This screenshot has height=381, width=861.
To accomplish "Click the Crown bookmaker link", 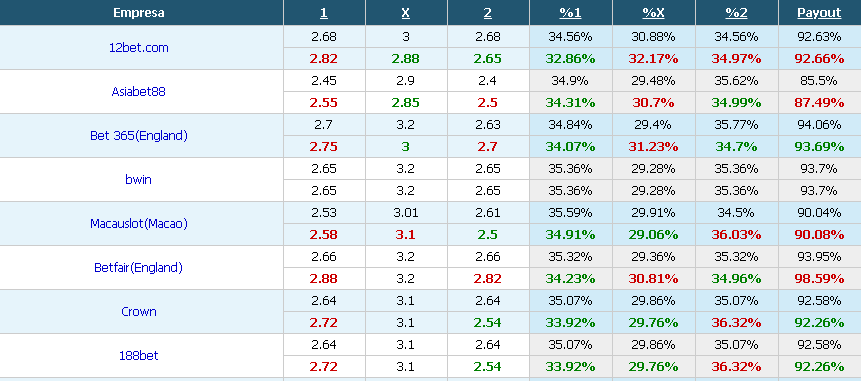I will [139, 311].
